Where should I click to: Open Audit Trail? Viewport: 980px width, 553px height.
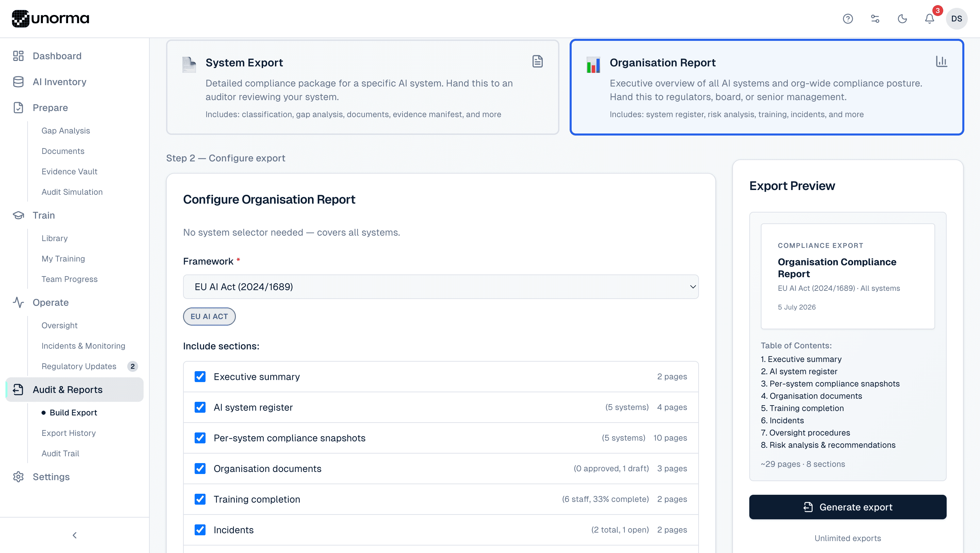tap(60, 453)
